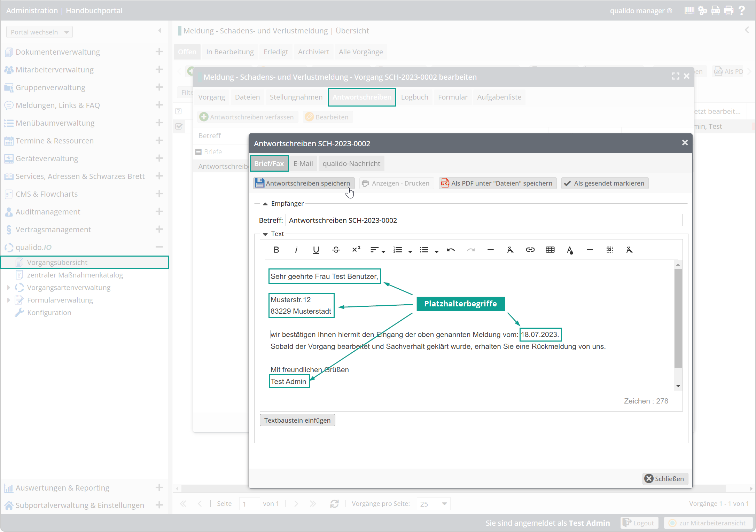
Task: Click Logout button in footer
Action: tap(639, 523)
